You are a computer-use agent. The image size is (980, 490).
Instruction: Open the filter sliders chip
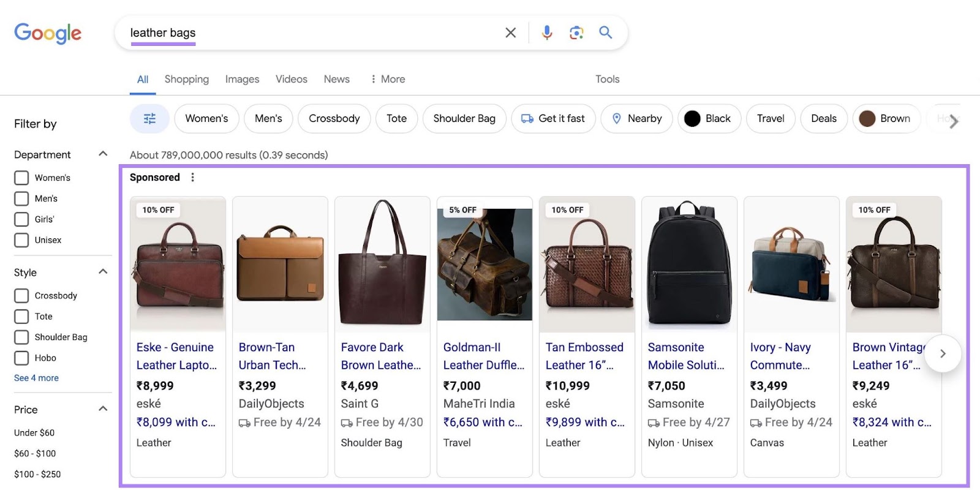149,118
